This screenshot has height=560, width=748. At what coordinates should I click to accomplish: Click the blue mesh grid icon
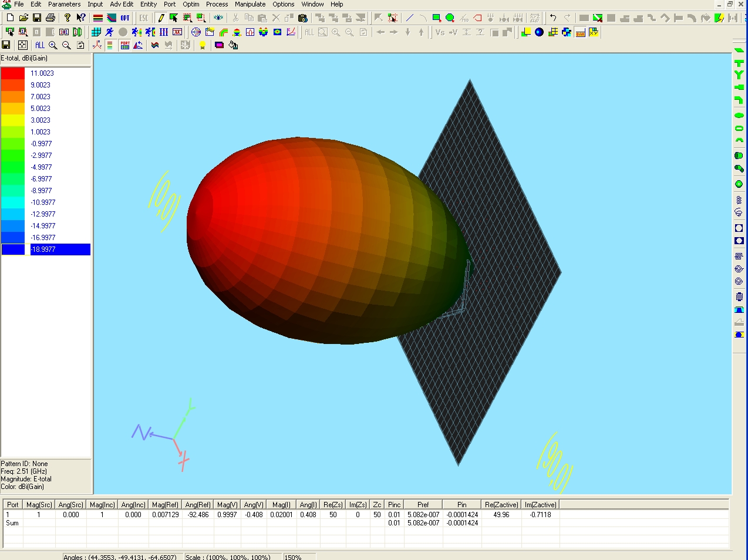click(96, 32)
